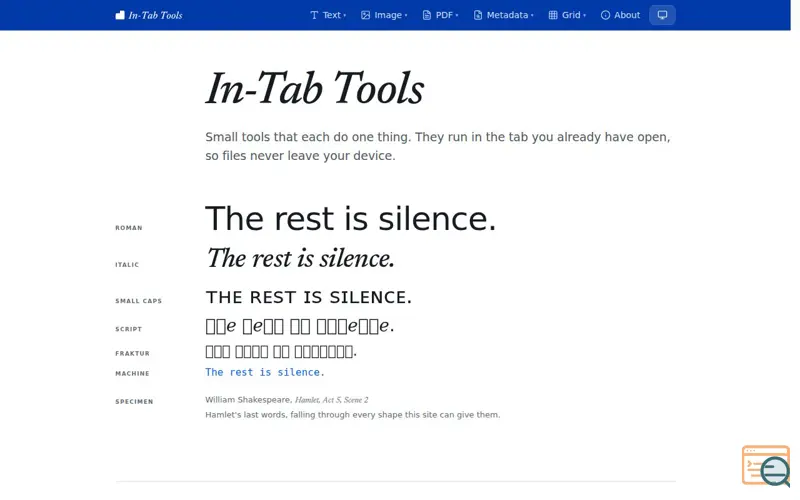Click the SPECIMEN label

pos(134,402)
